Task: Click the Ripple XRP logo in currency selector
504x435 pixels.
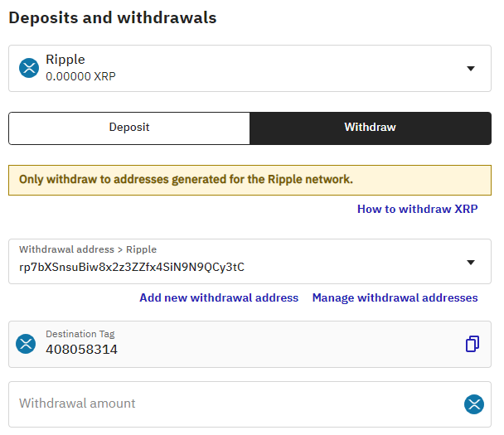Action: (x=29, y=68)
